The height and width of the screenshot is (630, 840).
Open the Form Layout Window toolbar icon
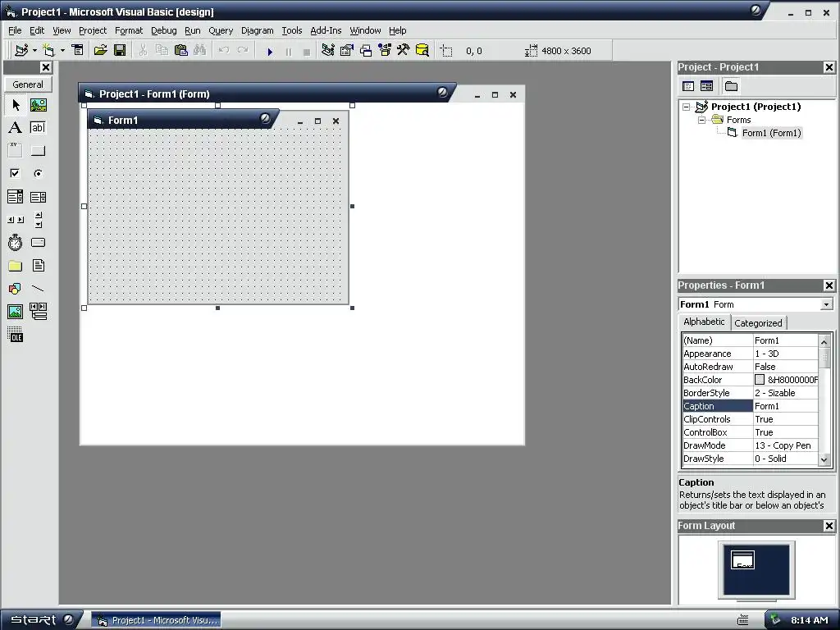coord(366,50)
